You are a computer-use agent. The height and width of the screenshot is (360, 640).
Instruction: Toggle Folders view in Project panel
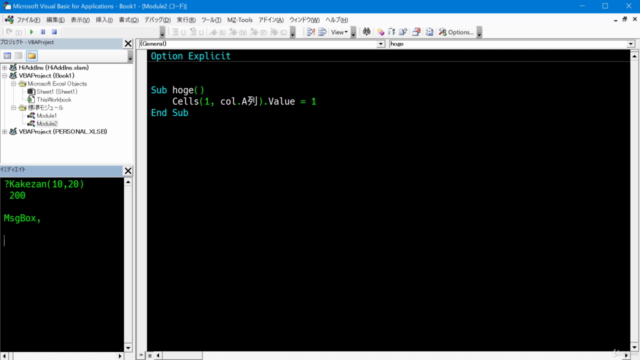[32, 56]
